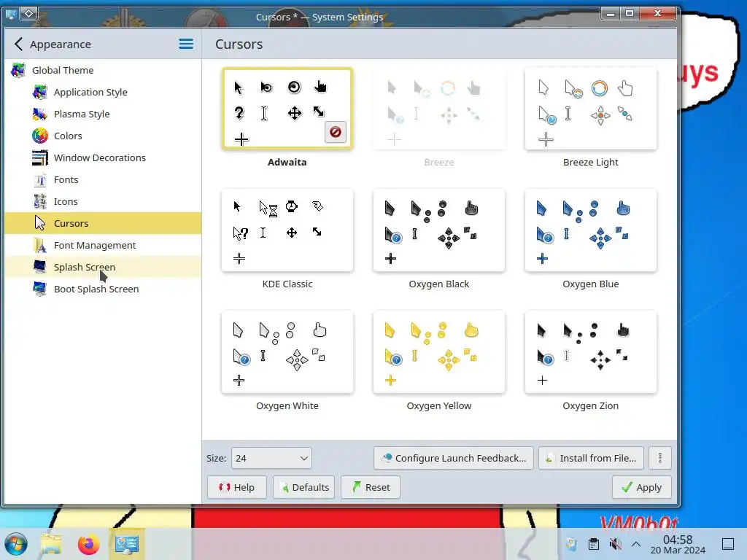Click the Defaults button
Screen dimensions: 747x560
(304, 487)
